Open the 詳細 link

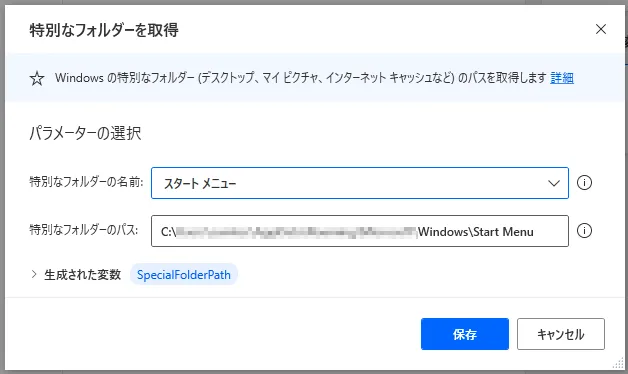click(x=562, y=78)
